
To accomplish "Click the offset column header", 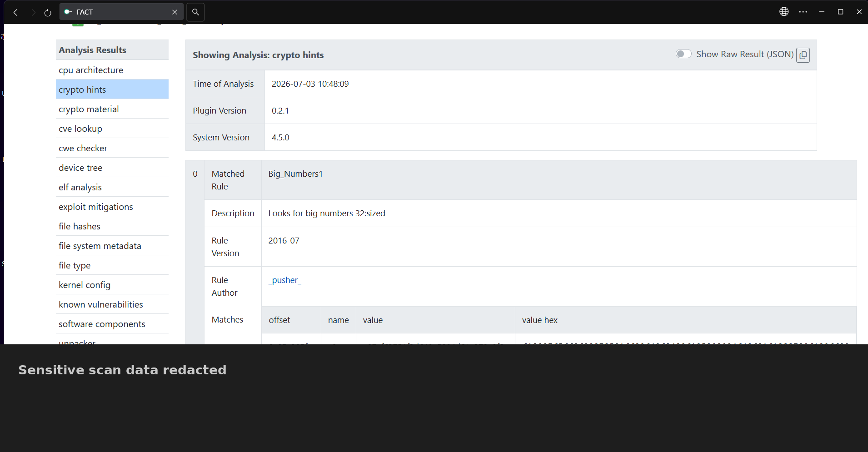I will (291, 320).
